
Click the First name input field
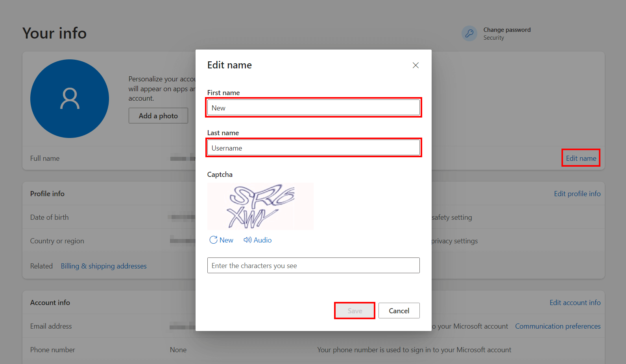pos(313,108)
